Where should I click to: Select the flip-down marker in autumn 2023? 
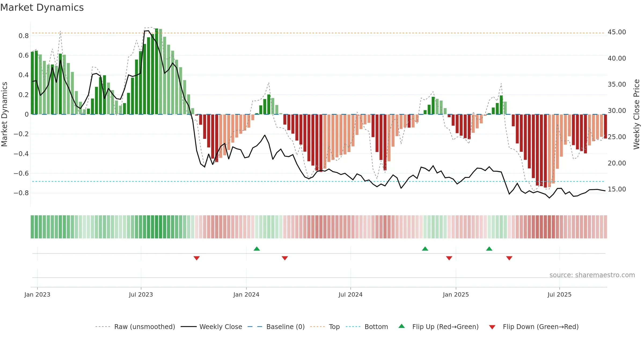[x=197, y=258]
